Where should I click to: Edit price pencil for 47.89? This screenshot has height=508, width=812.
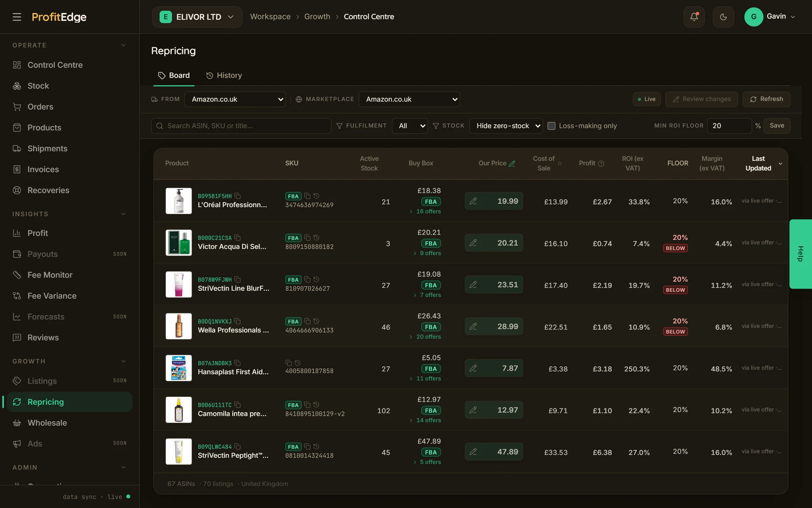click(473, 452)
